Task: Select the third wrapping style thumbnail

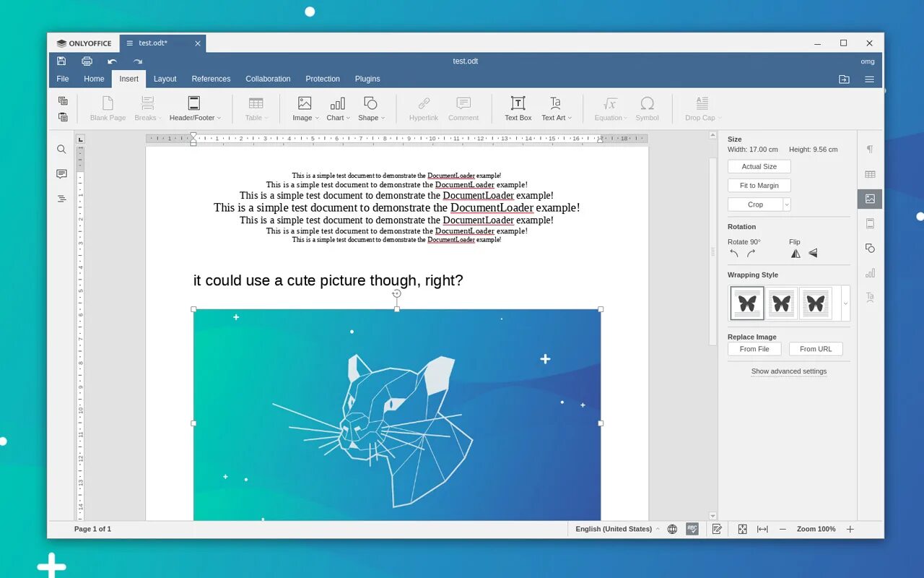Action: pyautogui.click(x=815, y=303)
